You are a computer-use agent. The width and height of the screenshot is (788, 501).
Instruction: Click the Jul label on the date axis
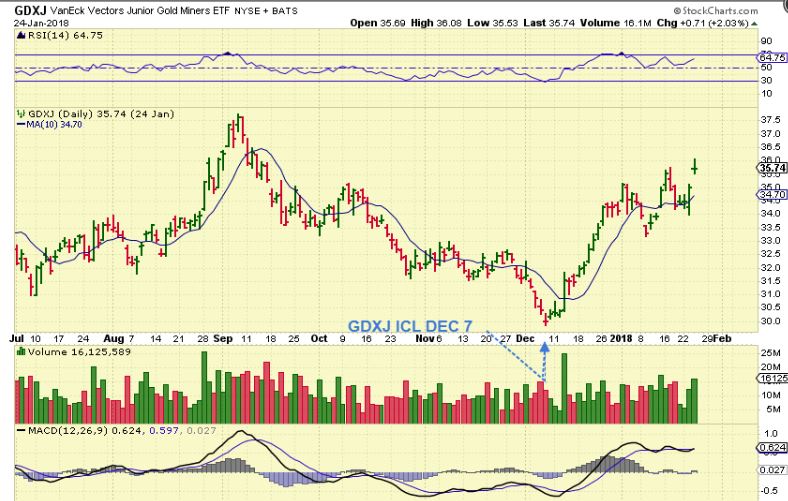point(17,339)
